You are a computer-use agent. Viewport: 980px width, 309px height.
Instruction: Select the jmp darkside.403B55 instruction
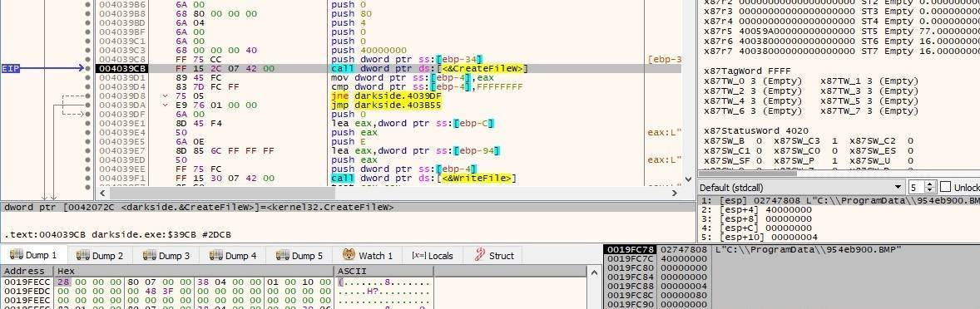386,105
